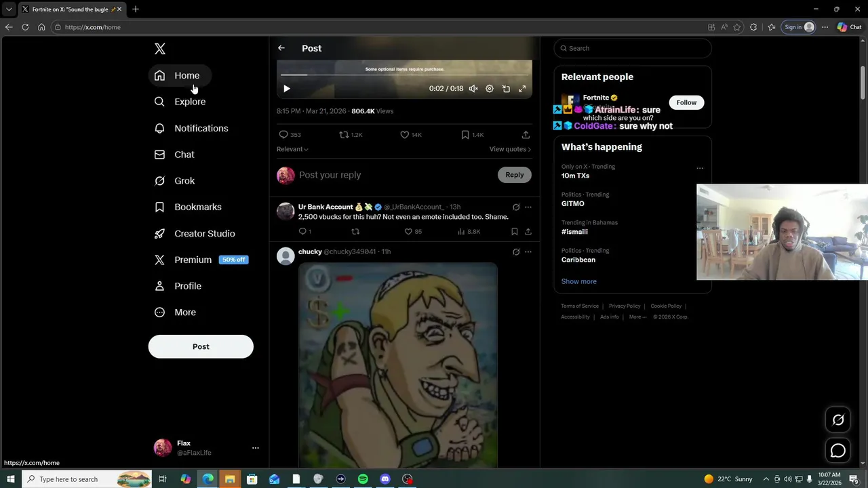Click Show more under trends
This screenshot has width=868, height=488.
click(x=579, y=281)
